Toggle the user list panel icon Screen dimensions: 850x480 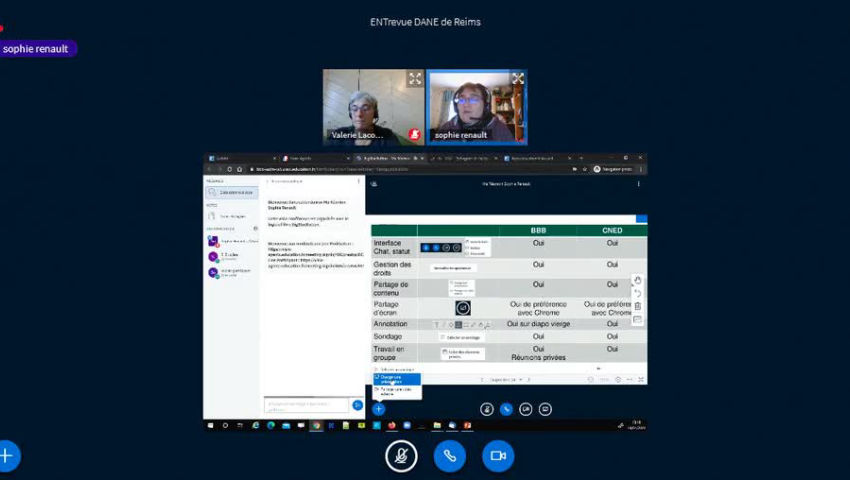[x=374, y=184]
